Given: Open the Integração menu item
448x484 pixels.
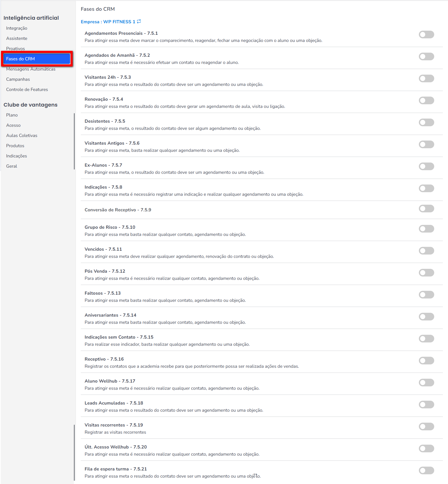Looking at the screenshot, I should 17,28.
